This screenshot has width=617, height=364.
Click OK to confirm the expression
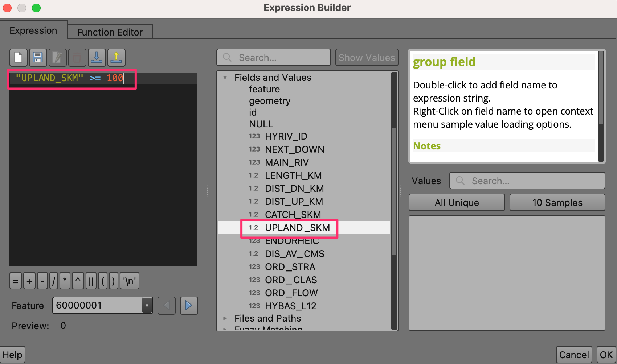click(606, 355)
